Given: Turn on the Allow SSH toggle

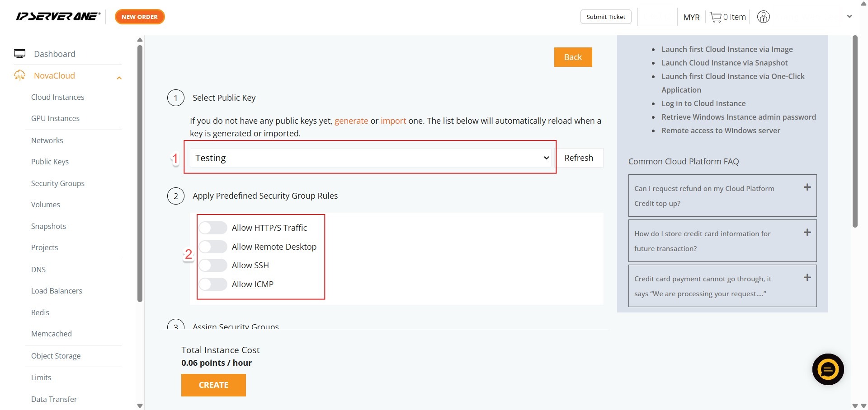Looking at the screenshot, I should coord(213,266).
